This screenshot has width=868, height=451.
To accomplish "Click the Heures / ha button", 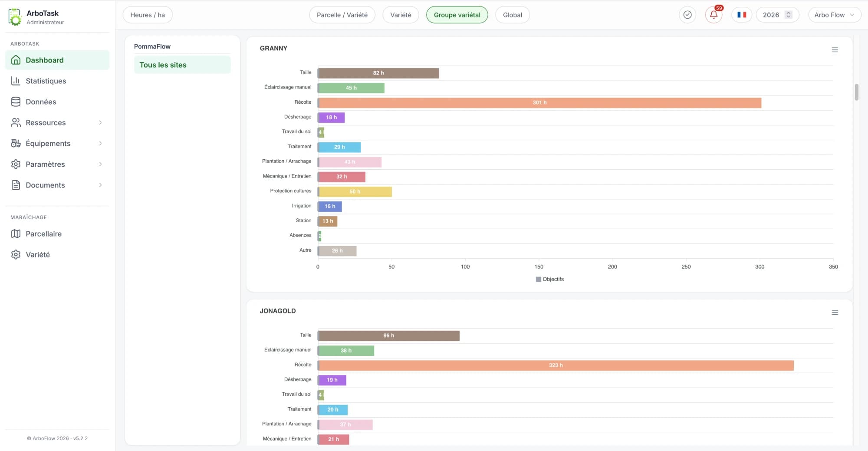I will click(x=148, y=15).
